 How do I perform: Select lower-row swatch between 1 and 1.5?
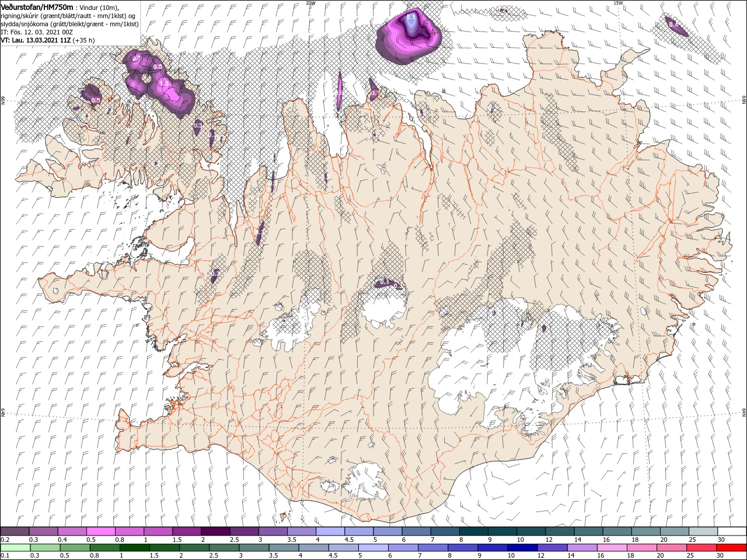134,548
